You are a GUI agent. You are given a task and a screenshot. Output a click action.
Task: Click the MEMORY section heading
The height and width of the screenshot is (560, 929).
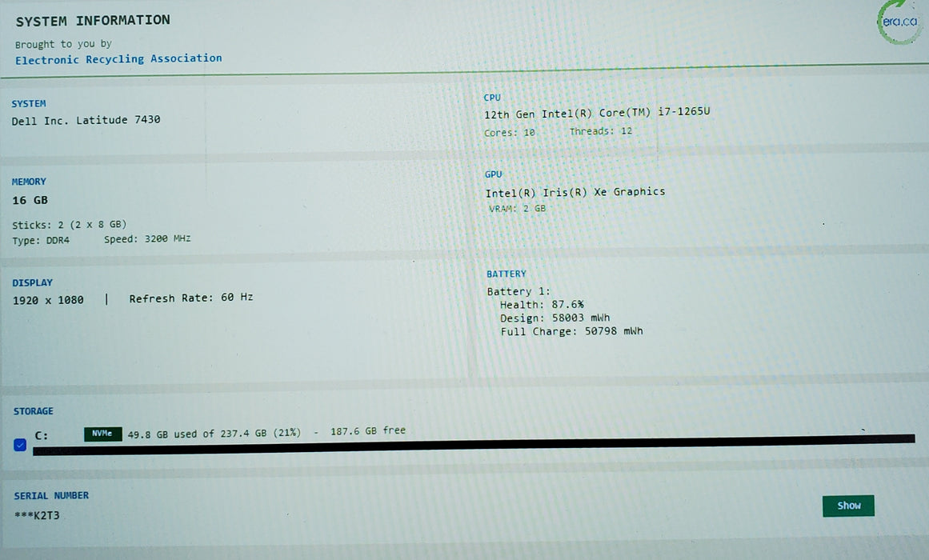click(29, 182)
